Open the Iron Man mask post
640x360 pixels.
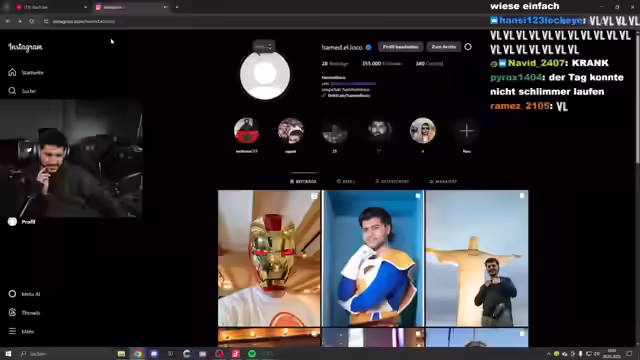click(269, 258)
